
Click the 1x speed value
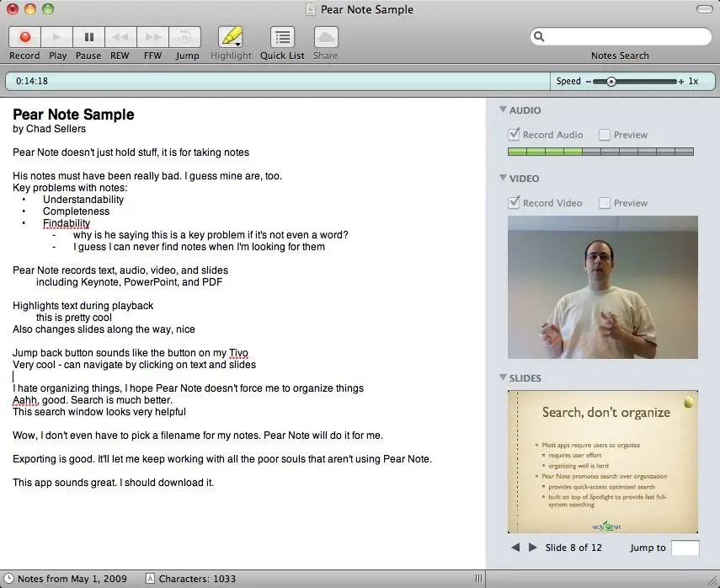click(693, 82)
